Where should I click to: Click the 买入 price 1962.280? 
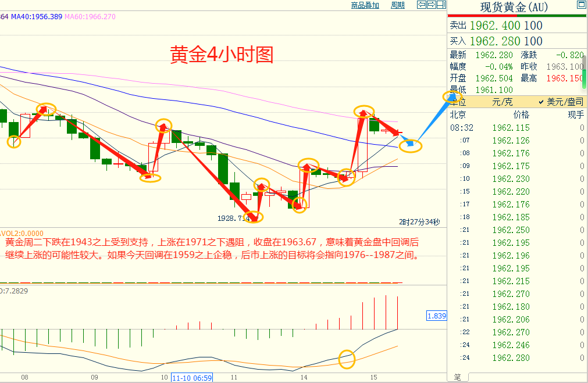tap(496, 41)
